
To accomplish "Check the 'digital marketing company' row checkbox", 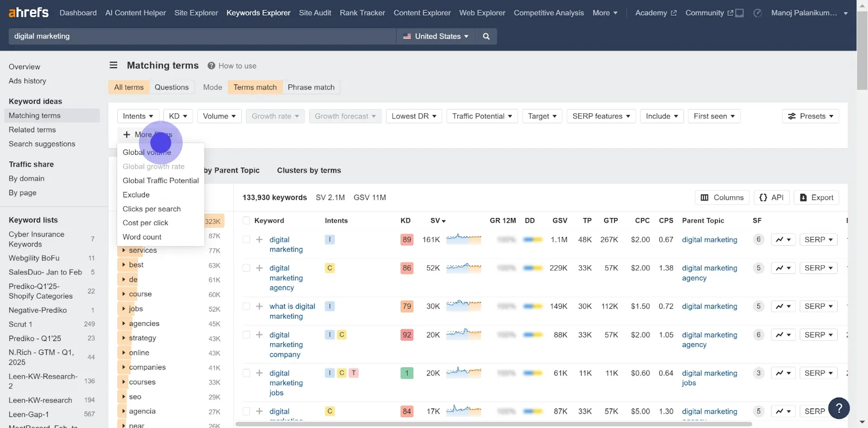I will pyautogui.click(x=246, y=335).
